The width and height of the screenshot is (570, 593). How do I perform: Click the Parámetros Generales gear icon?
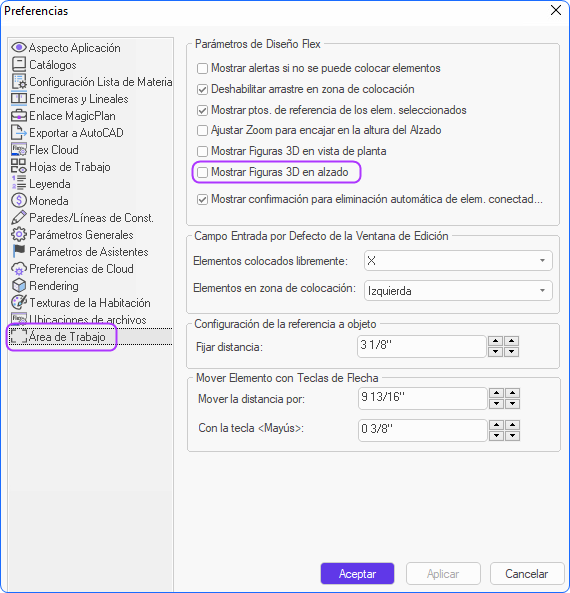coord(19,235)
